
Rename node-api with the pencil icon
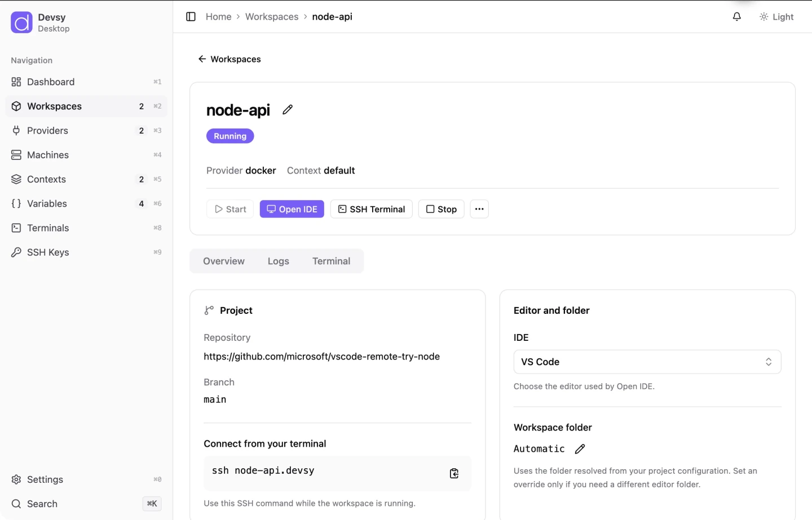pos(288,110)
